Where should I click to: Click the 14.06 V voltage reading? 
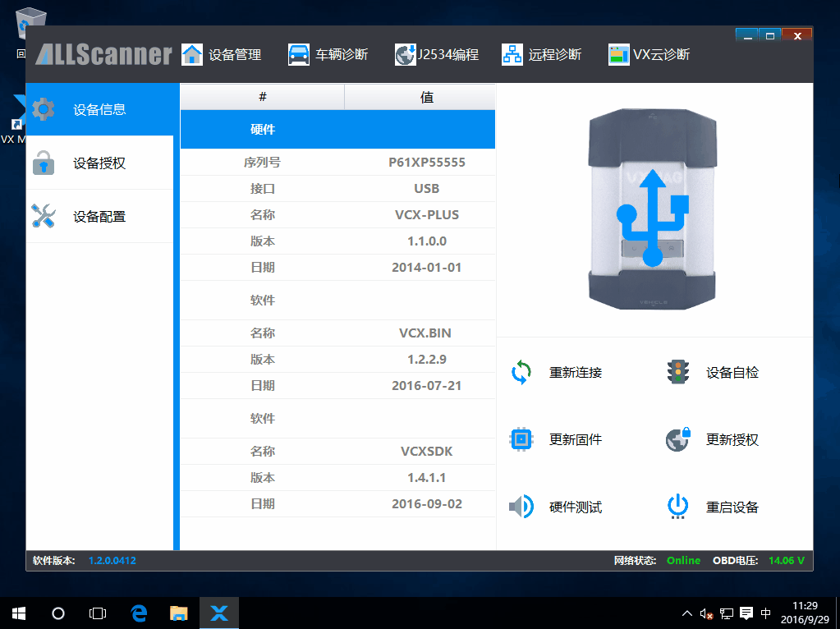point(787,560)
